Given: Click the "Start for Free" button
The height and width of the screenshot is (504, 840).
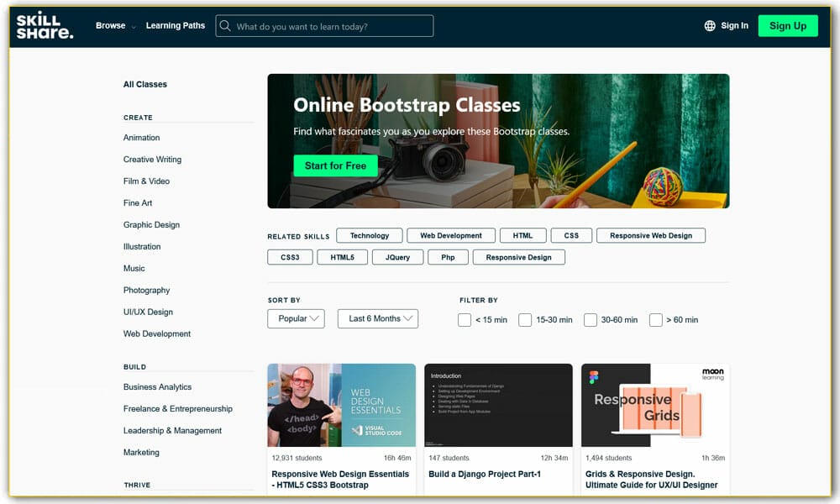Looking at the screenshot, I should (335, 165).
